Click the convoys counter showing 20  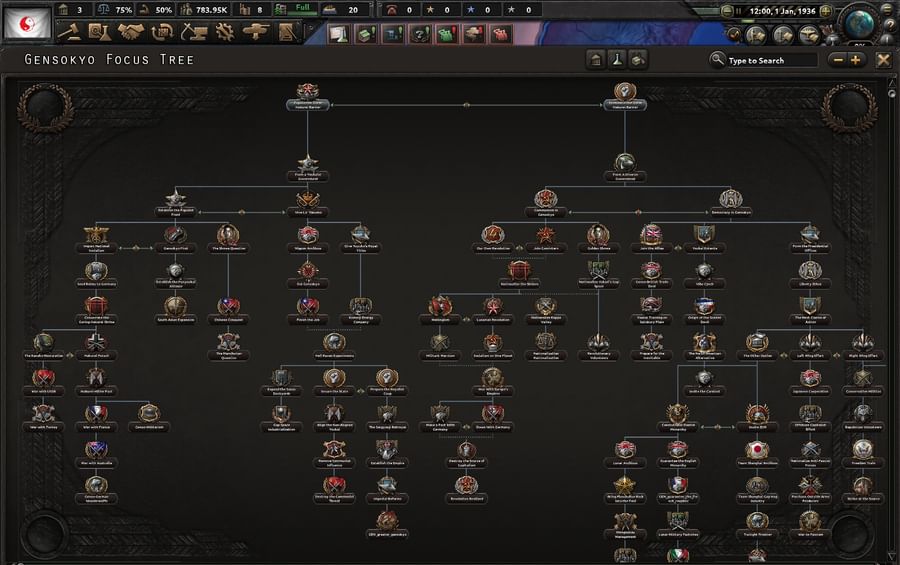coord(343,9)
